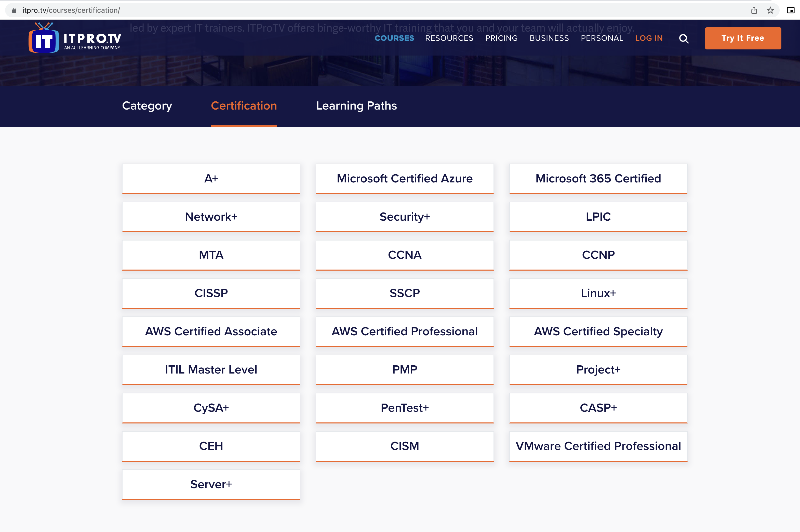Switch to the Learning Paths tab
Image resolution: width=800 pixels, height=532 pixels.
(357, 106)
